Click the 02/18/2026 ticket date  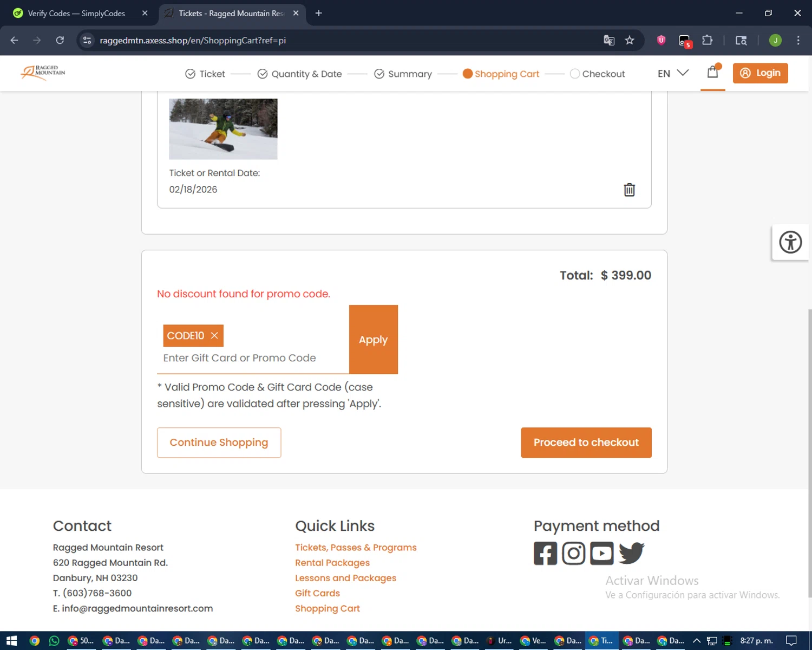click(193, 190)
